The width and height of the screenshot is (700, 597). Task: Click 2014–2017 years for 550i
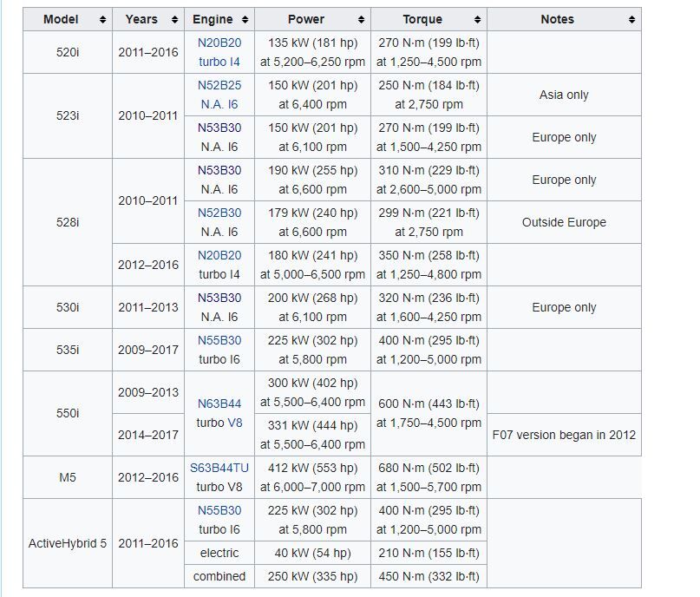pyautogui.click(x=148, y=435)
